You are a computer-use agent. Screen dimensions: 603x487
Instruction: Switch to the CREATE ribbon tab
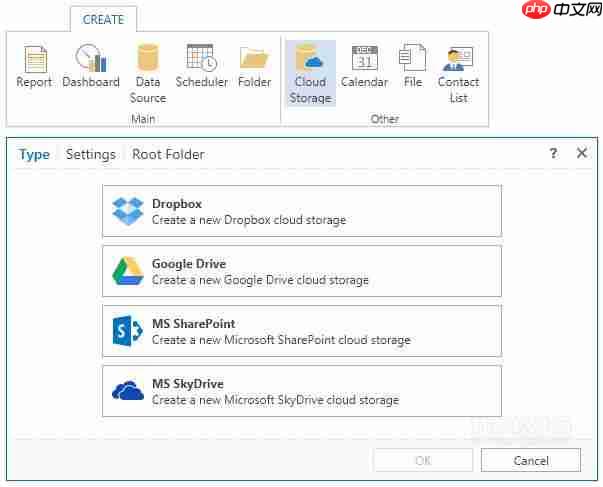103,19
